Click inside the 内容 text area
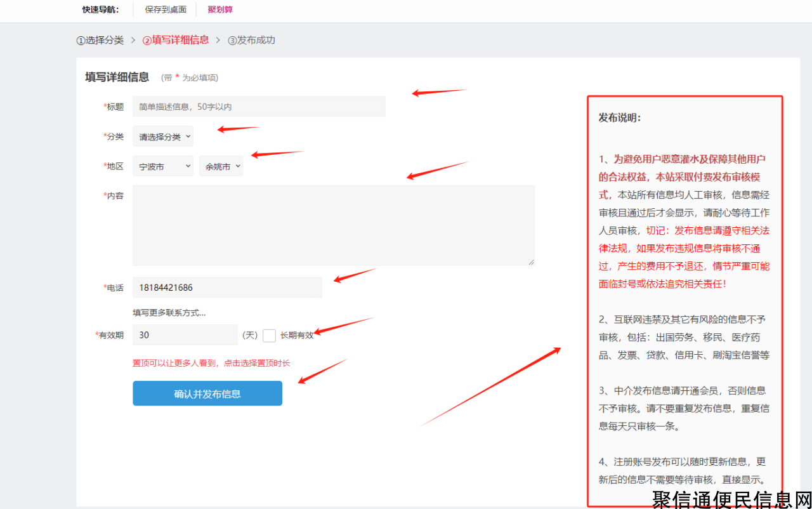Image resolution: width=812 pixels, height=509 pixels. (x=333, y=225)
